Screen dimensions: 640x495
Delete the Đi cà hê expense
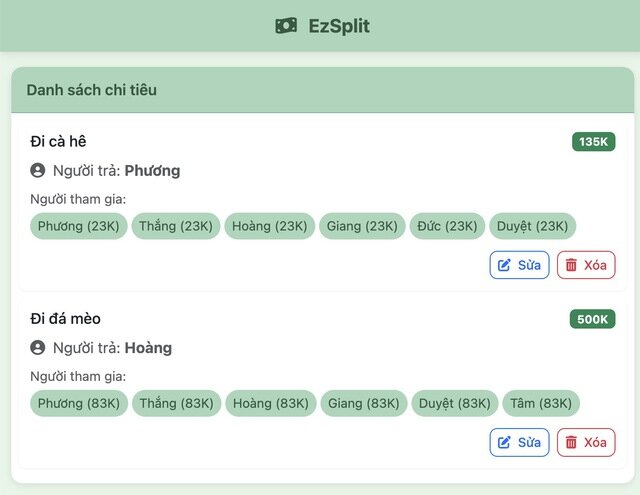click(x=585, y=265)
